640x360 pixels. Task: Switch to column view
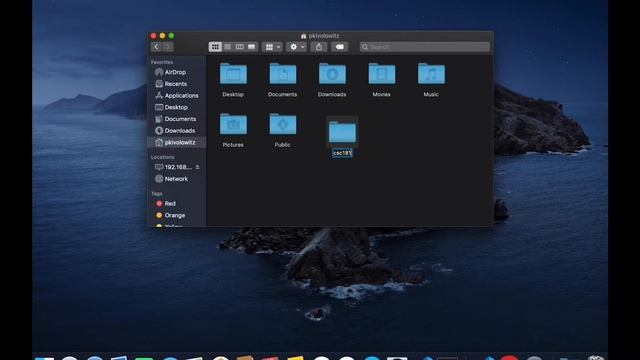coord(240,47)
